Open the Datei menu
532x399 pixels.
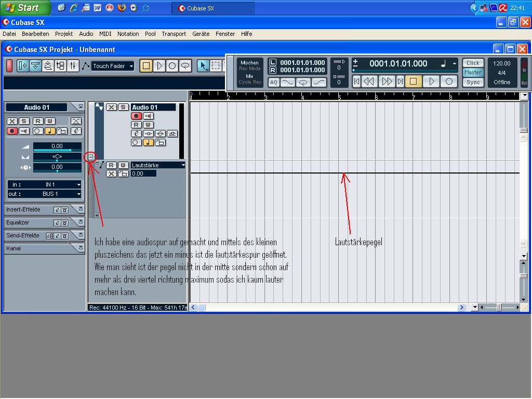9,34
